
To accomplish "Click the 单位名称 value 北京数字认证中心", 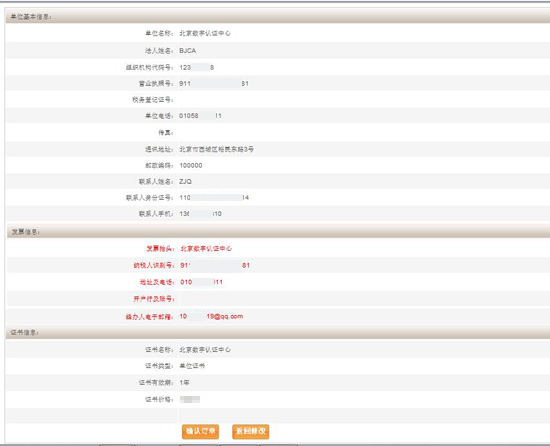I will 205,33.
